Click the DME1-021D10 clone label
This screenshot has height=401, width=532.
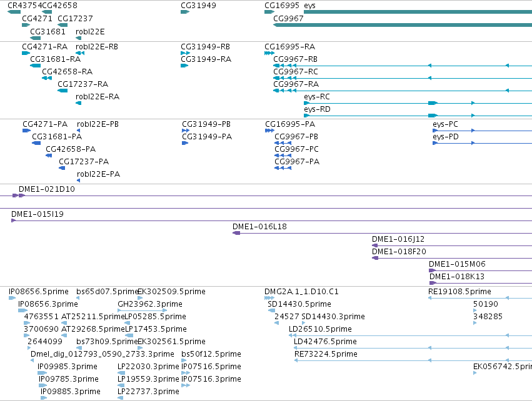(x=46, y=189)
